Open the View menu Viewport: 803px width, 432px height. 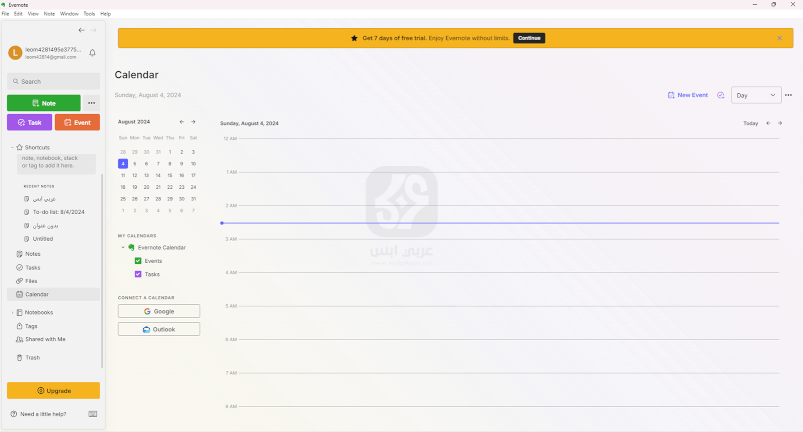tap(33, 14)
